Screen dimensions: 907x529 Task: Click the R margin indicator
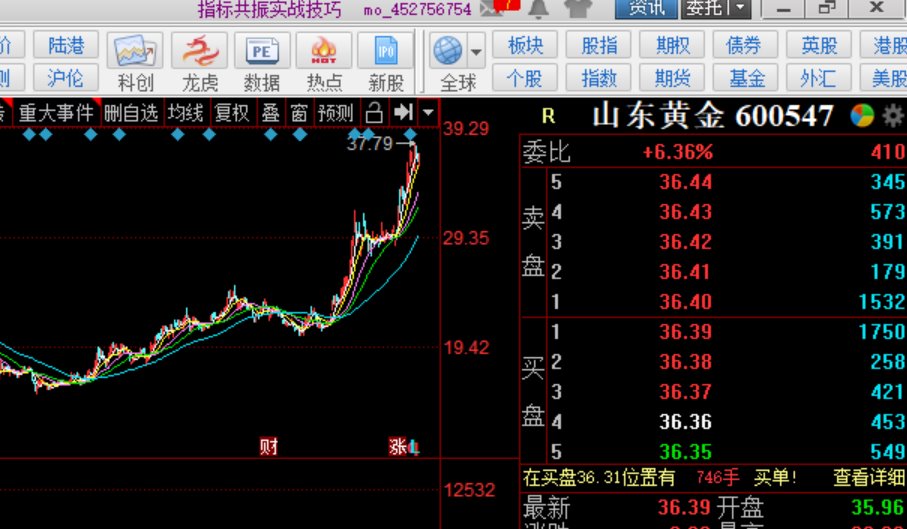click(x=548, y=117)
